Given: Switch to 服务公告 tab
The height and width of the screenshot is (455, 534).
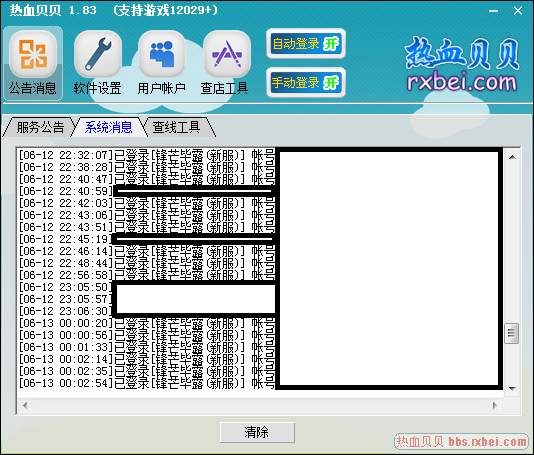Looking at the screenshot, I should click(40, 127).
